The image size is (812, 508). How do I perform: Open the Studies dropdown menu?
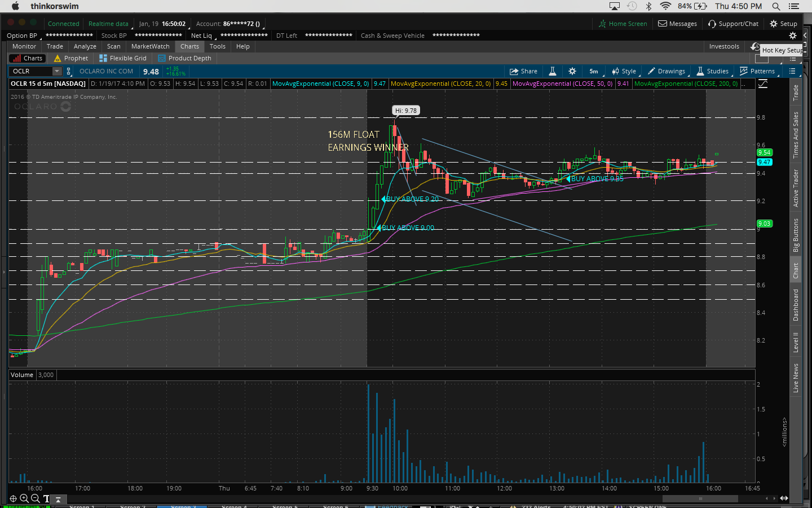(x=713, y=71)
